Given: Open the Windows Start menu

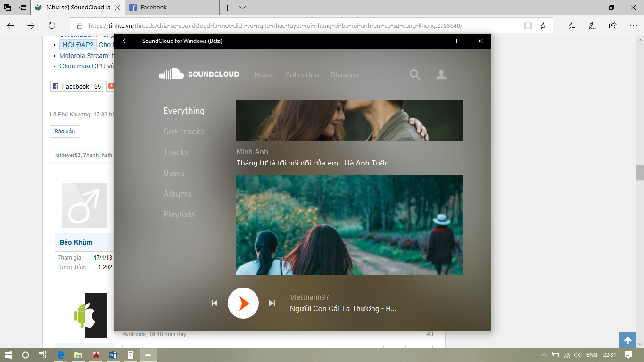Looking at the screenshot, I should pyautogui.click(x=8, y=355).
